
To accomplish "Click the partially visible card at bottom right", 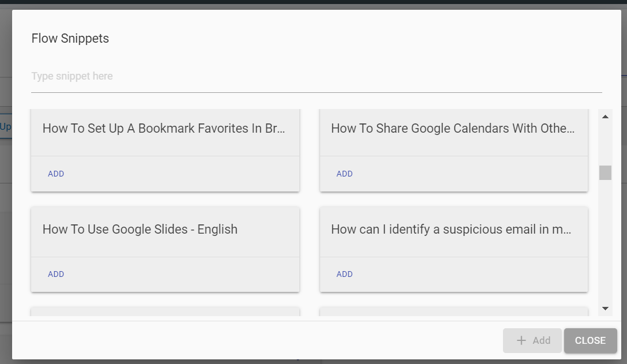I will [x=453, y=312].
